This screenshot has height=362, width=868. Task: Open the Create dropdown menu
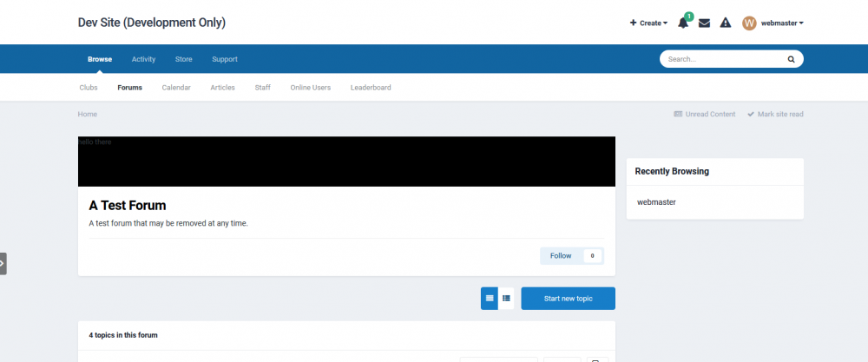coord(648,23)
